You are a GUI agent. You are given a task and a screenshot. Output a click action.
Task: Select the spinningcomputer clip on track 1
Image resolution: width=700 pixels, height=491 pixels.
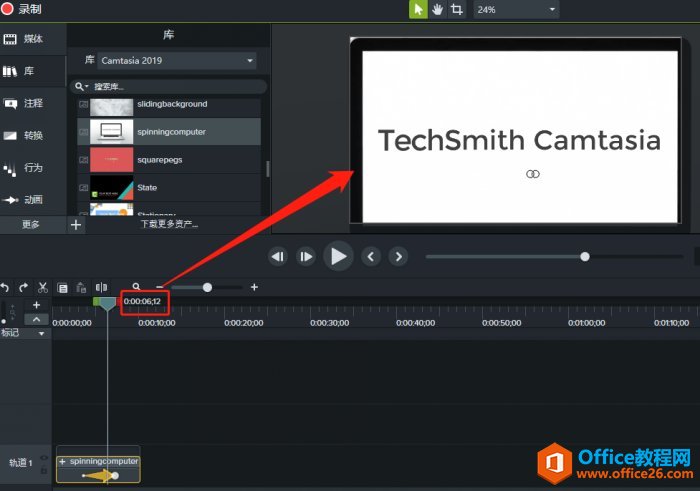[98, 469]
